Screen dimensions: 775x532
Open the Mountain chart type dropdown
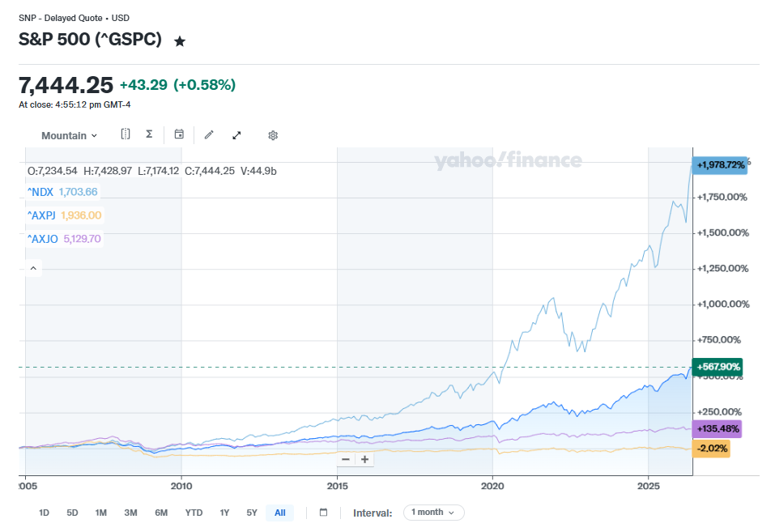click(x=69, y=135)
